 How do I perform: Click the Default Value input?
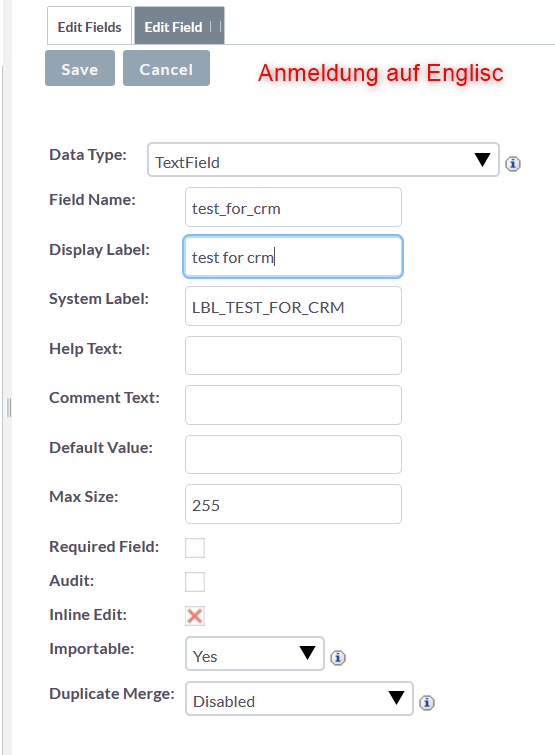pyautogui.click(x=293, y=455)
